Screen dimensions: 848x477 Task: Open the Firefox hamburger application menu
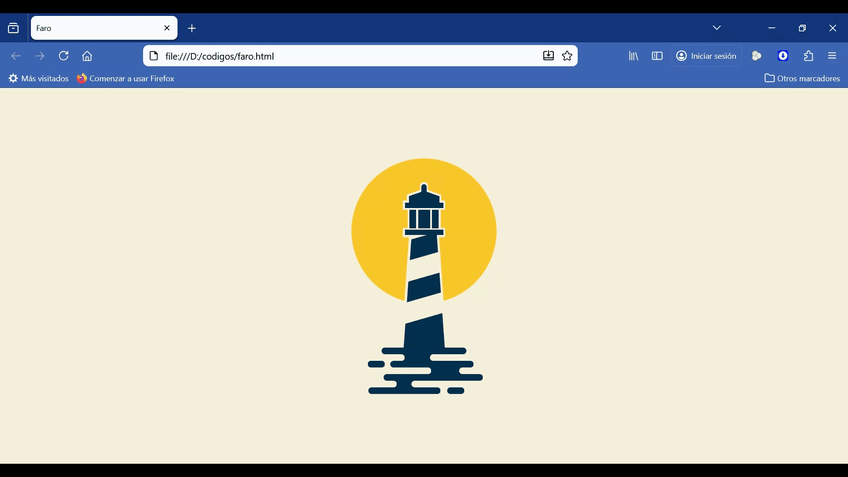tap(832, 56)
